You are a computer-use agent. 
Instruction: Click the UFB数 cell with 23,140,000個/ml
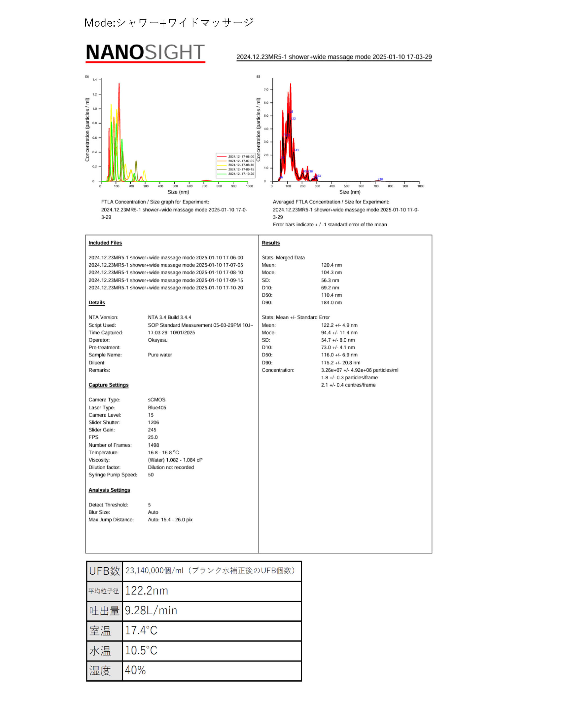coord(212,571)
